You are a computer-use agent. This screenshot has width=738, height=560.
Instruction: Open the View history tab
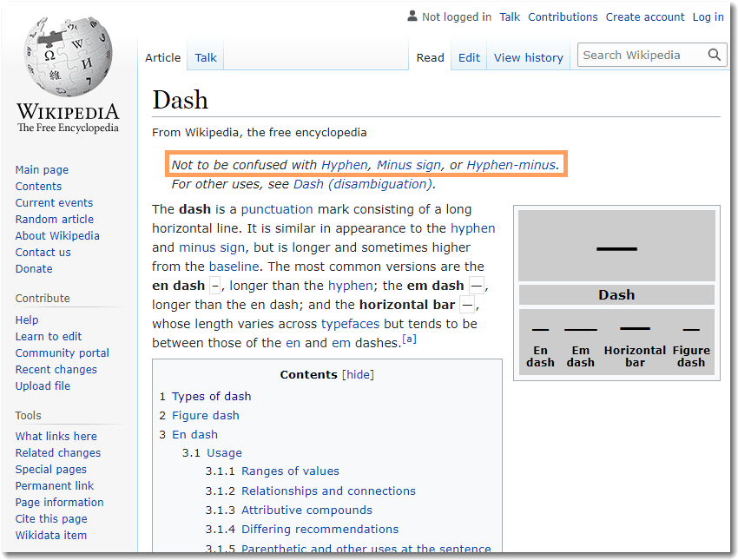click(528, 57)
